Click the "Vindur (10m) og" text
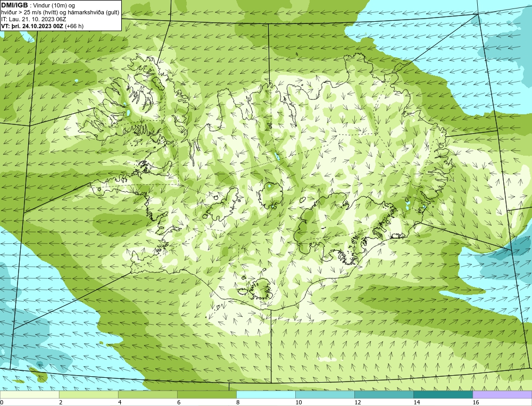Viewport: 532px width, 406px height. pos(55,5)
